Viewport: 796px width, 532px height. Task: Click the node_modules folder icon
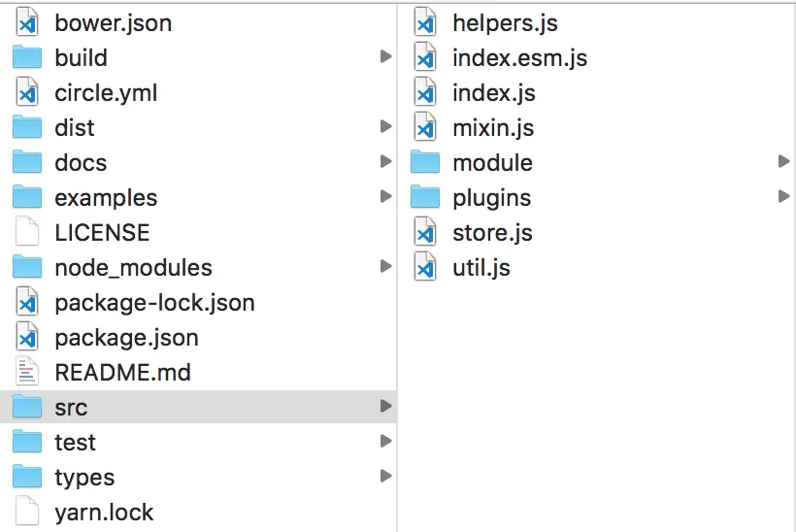(27, 268)
